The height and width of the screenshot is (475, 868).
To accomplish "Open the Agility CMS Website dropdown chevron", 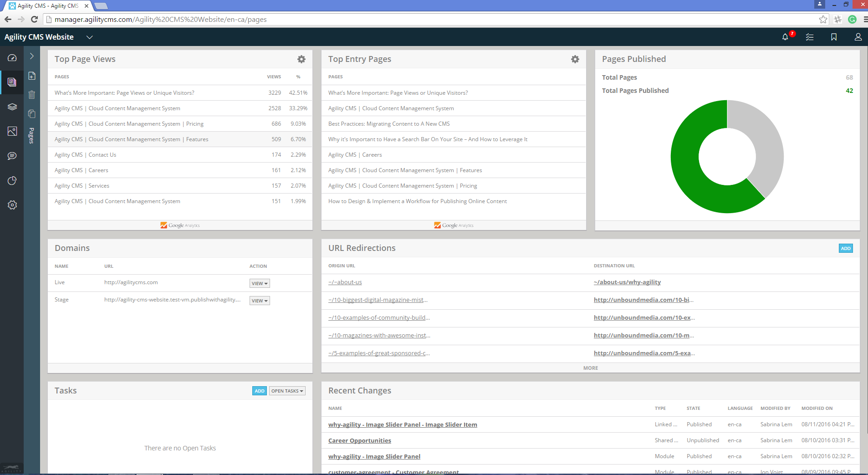I will 90,37.
